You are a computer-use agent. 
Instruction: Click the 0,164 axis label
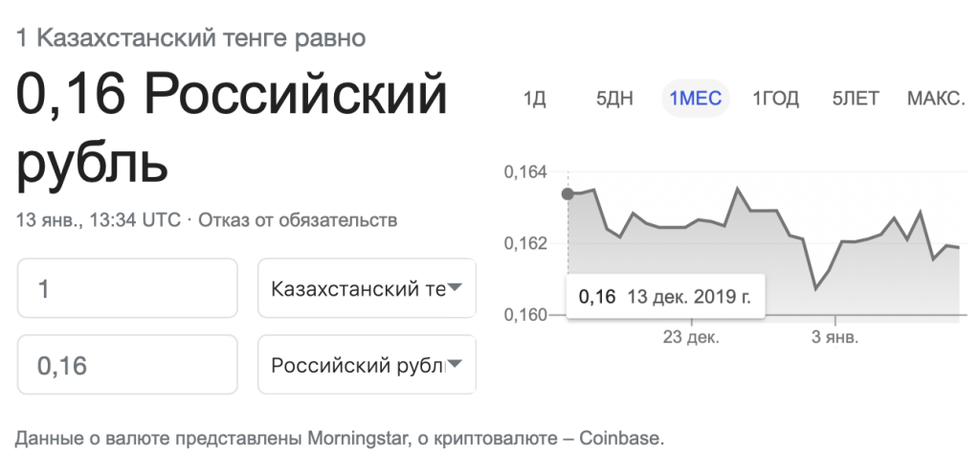point(525,171)
